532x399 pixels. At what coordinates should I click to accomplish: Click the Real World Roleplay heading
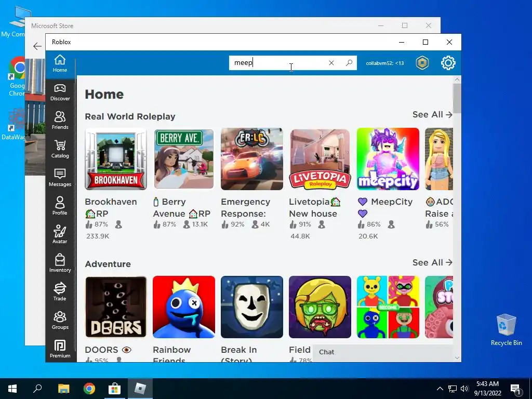(130, 116)
